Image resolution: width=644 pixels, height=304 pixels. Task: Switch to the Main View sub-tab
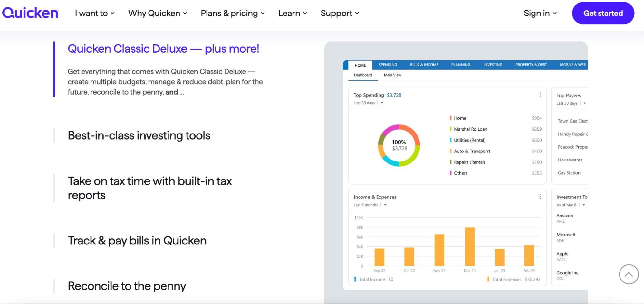(x=392, y=75)
